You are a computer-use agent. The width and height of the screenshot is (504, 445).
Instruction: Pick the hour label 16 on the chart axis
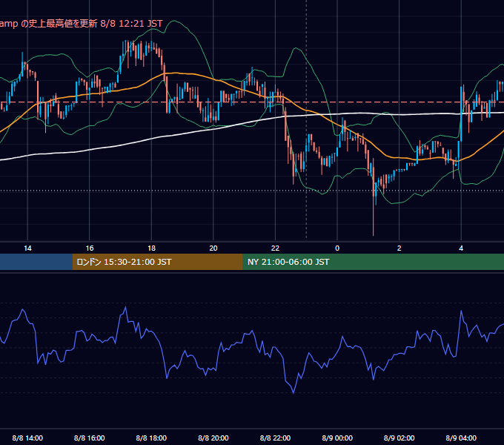[90, 248]
